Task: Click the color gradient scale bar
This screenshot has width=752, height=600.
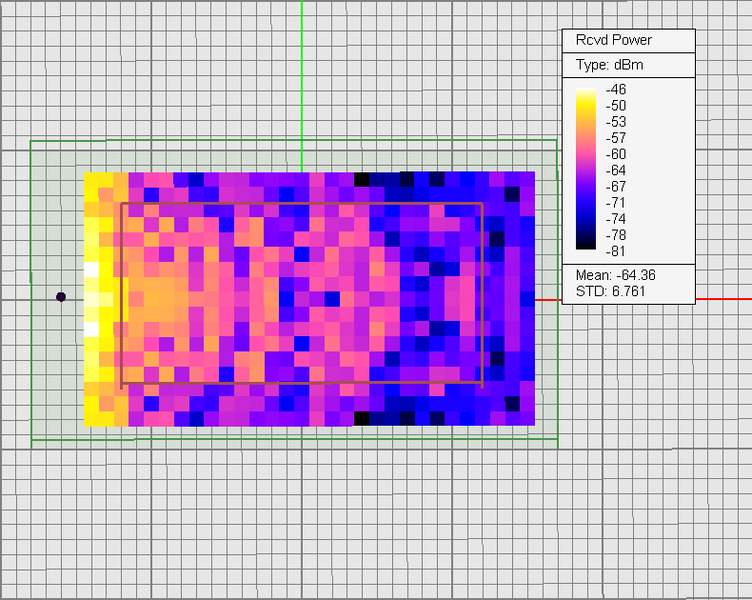Action: [586, 168]
